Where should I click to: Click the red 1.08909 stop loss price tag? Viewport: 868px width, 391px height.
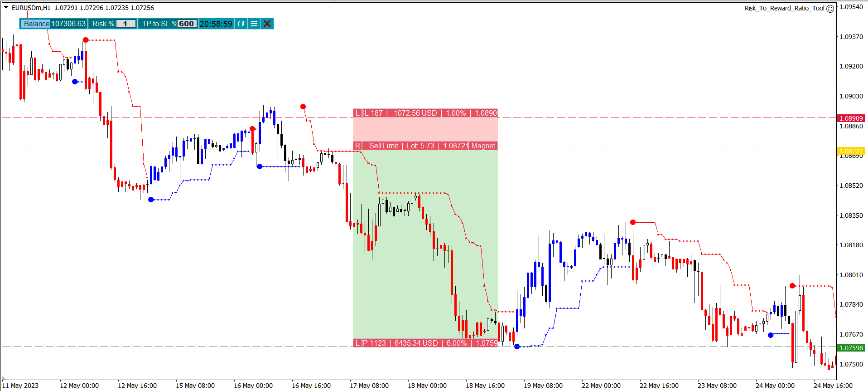(851, 118)
